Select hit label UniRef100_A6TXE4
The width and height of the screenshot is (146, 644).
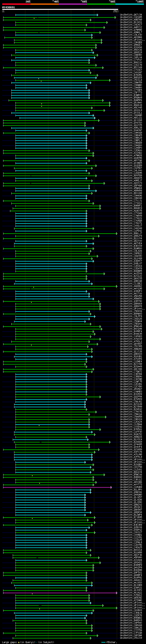[x=131, y=244]
